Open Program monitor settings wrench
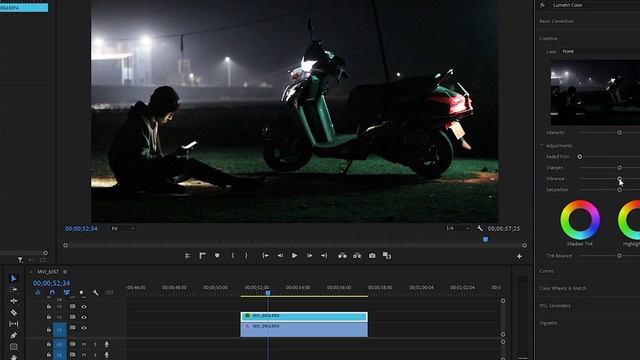This screenshot has height=360, width=640. [480, 229]
